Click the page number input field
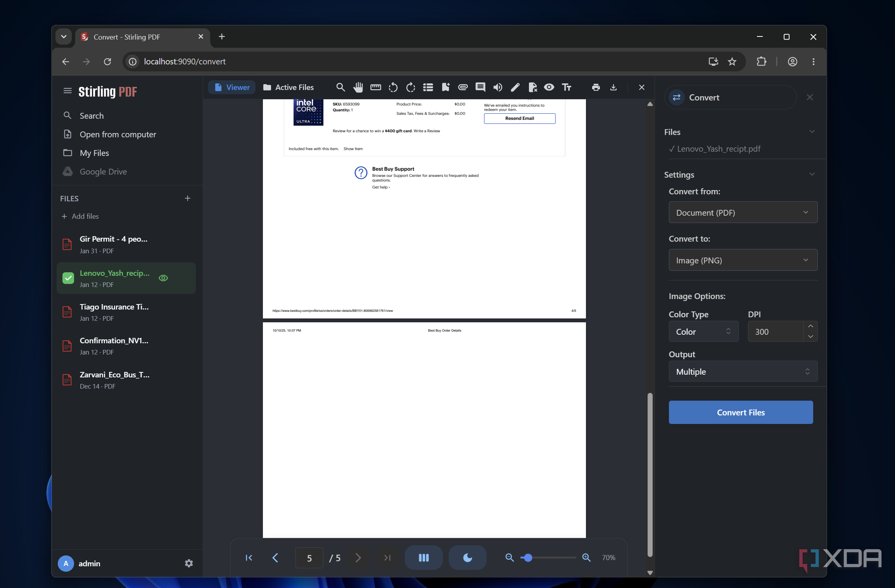895x588 pixels. tap(309, 558)
